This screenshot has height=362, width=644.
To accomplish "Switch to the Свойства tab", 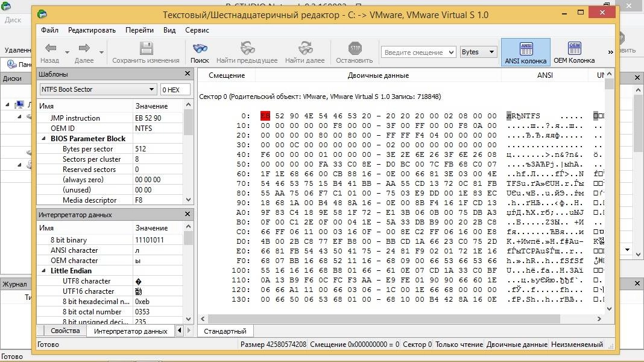I will point(65,331).
